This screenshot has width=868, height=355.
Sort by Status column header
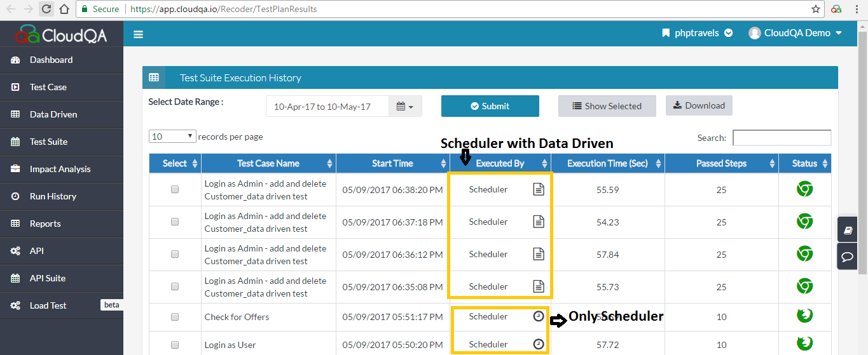(805, 163)
